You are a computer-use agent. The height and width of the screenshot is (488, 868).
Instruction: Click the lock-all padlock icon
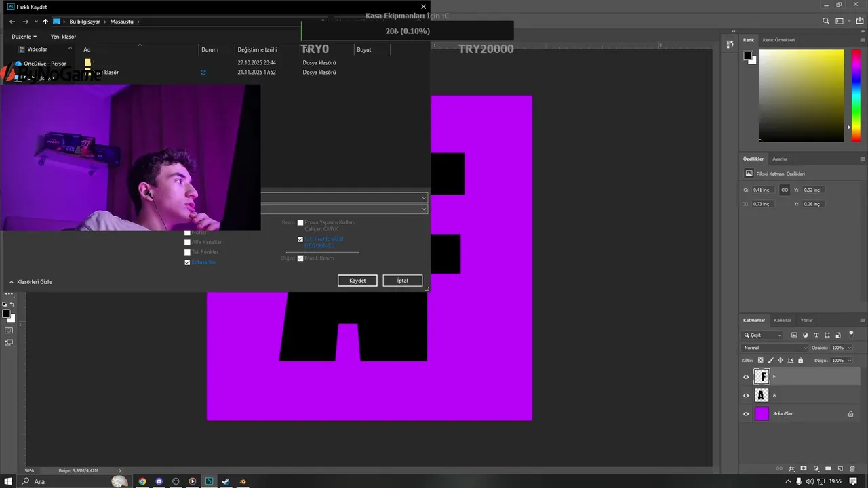coord(800,360)
